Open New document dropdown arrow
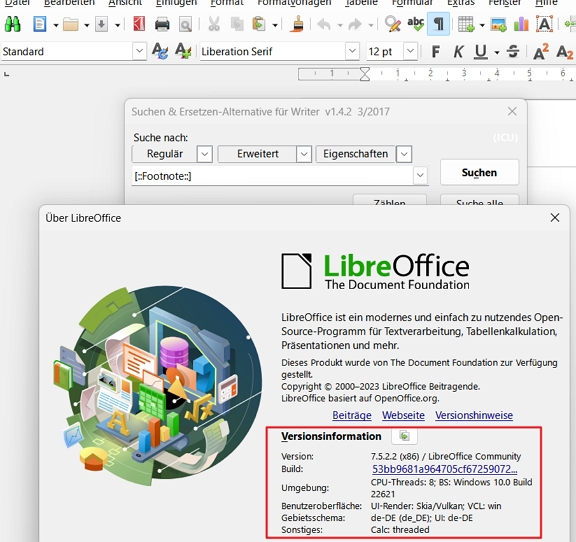The image size is (576, 542). pos(56,25)
